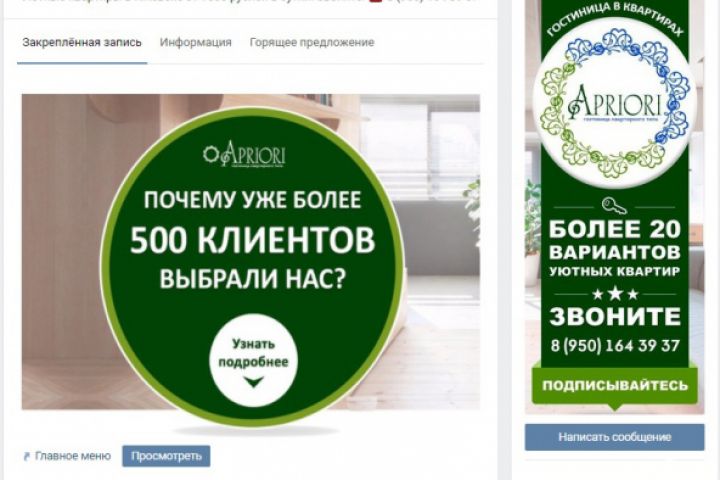Click the key icon on the sidebar banner
This screenshot has width=720, height=480.
click(x=614, y=205)
